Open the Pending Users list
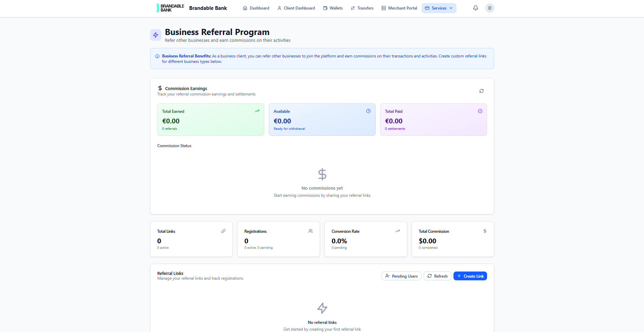 401,276
